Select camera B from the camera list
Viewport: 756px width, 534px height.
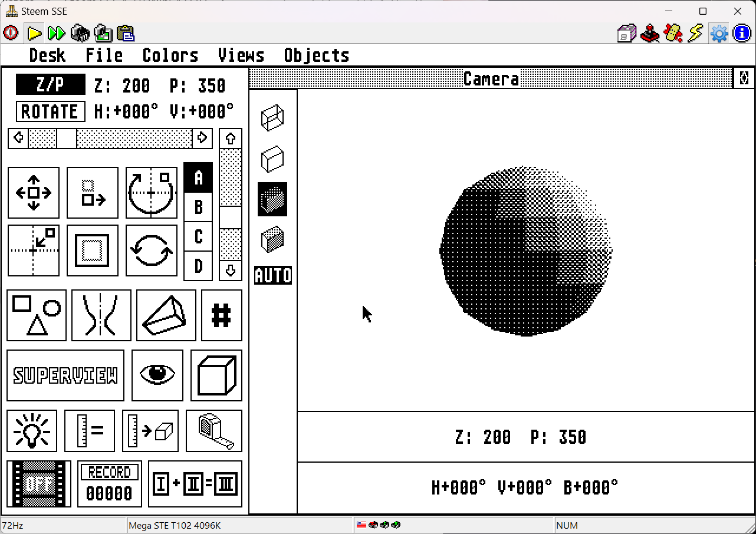(198, 207)
